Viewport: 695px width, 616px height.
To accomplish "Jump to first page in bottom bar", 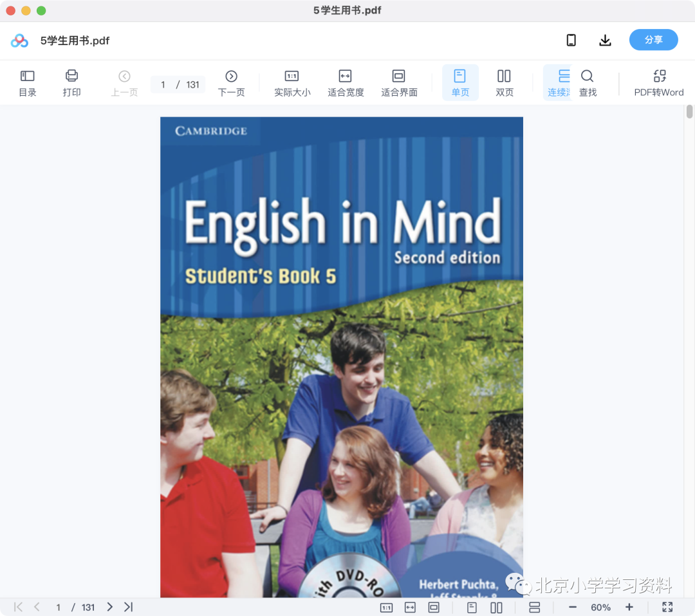I will click(18, 607).
